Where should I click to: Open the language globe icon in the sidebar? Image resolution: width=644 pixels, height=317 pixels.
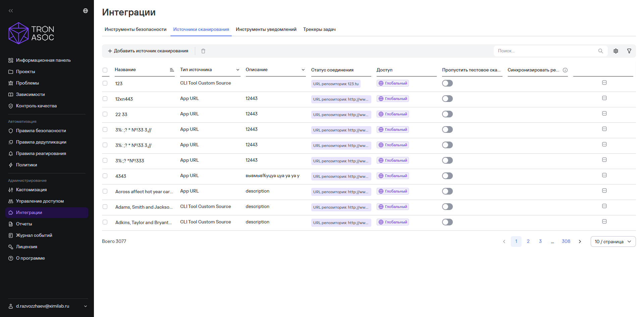(x=86, y=11)
